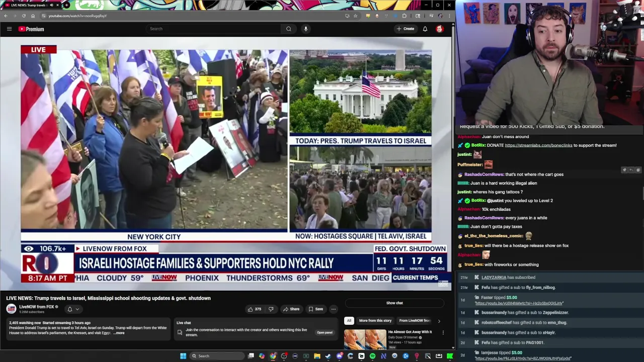Go back in the browser

tap(6, 16)
